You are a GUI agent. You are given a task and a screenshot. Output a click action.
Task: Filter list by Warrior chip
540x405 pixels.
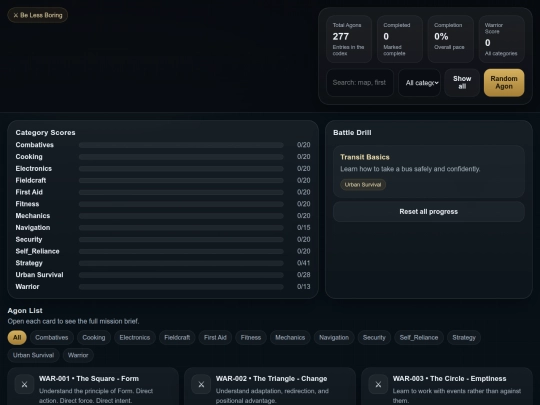point(78,355)
